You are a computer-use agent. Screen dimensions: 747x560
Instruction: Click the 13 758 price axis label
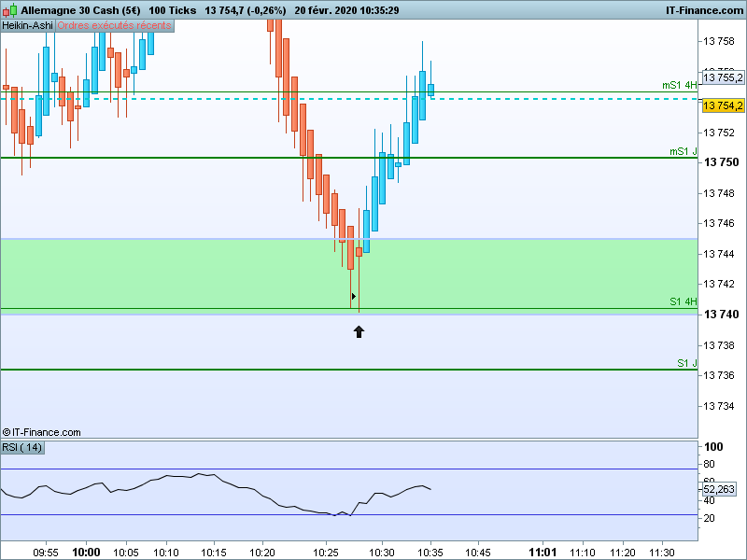pyautogui.click(x=719, y=41)
